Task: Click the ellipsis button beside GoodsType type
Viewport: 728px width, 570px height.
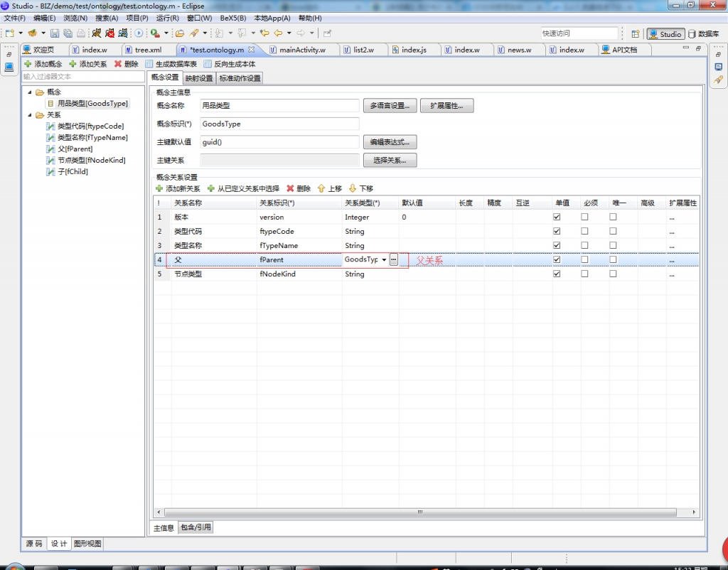Action: (394, 259)
